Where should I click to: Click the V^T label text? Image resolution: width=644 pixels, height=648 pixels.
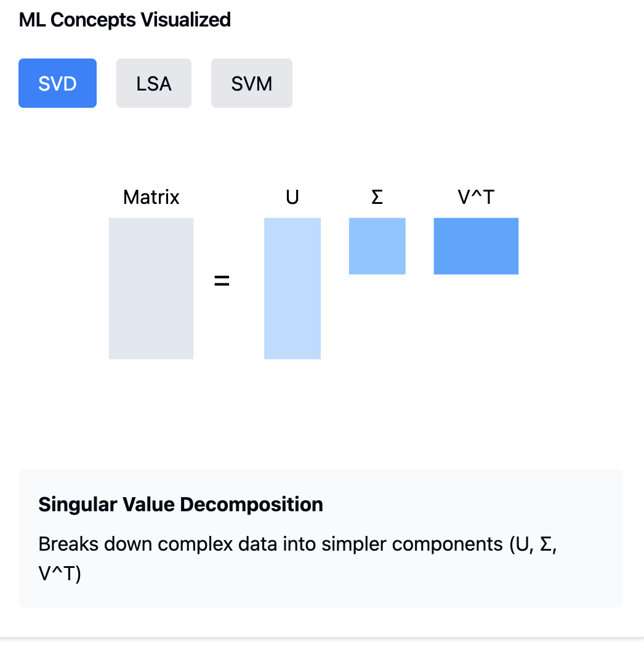tap(475, 197)
